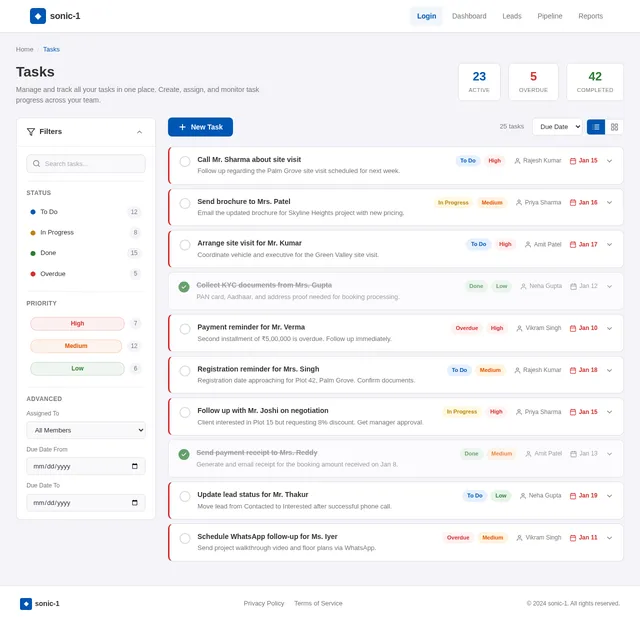
Task: Open Leads navigation item
Action: coord(512,16)
